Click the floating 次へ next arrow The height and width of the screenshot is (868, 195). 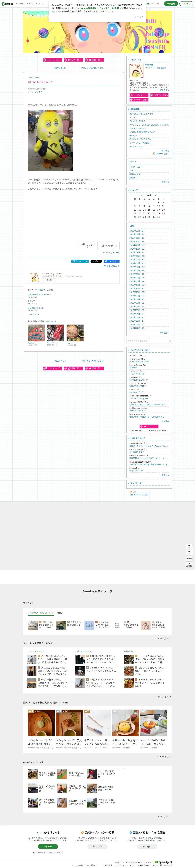189,546
